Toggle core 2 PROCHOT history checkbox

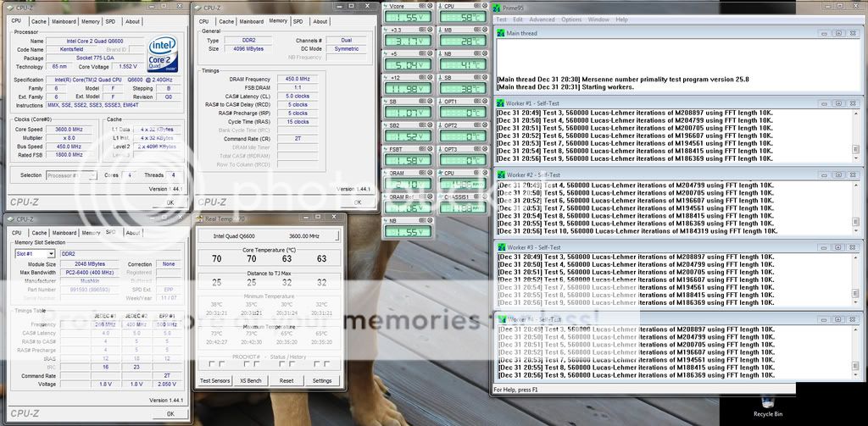(257, 364)
